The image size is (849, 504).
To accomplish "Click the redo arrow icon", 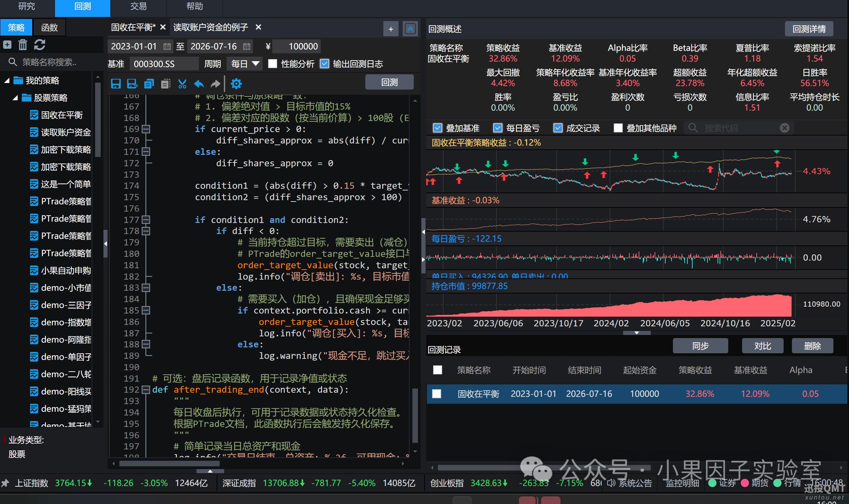I will click(x=215, y=84).
